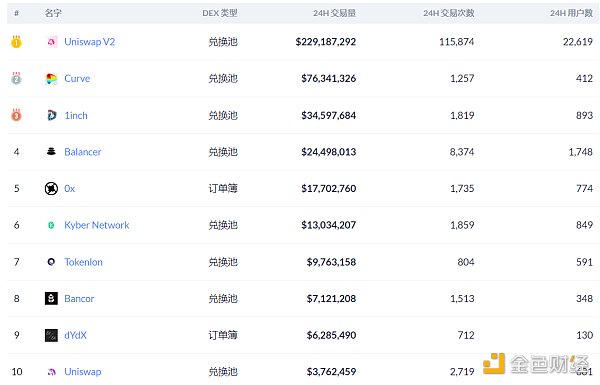Click the 0x circular logo icon

tap(51, 188)
